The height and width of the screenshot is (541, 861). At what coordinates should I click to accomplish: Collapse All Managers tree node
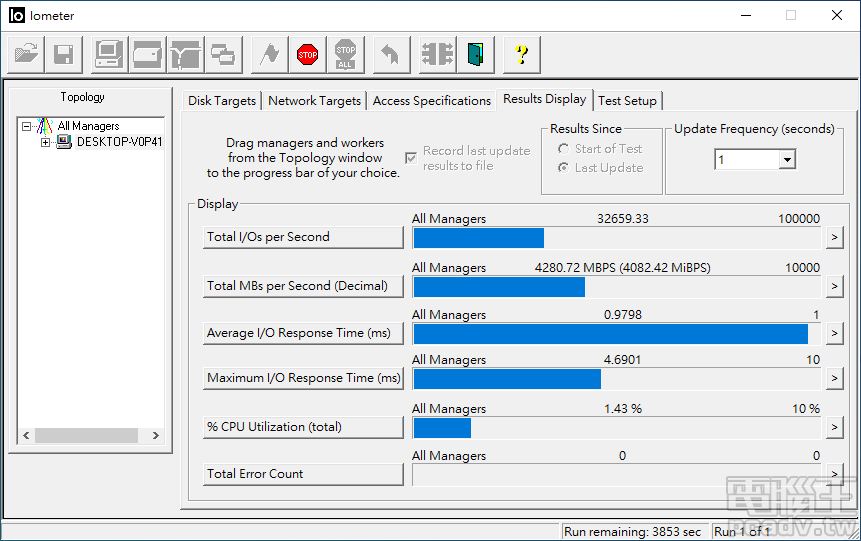pyautogui.click(x=26, y=126)
